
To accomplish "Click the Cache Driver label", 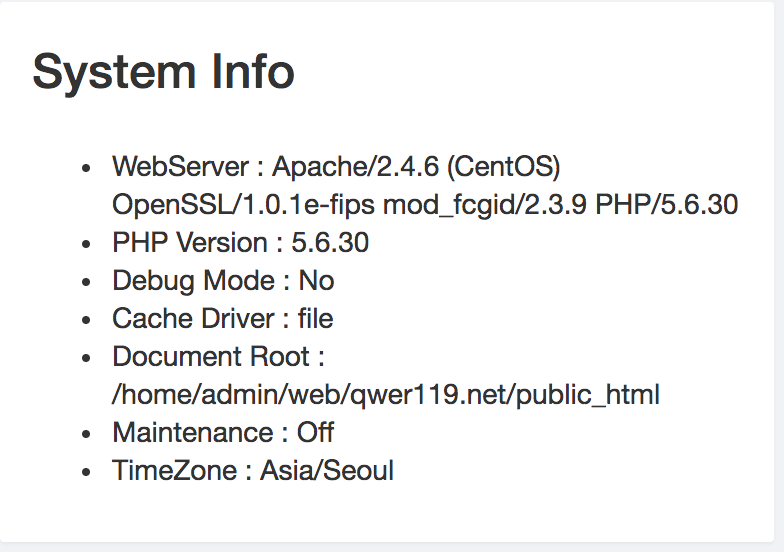I will click(x=193, y=319).
